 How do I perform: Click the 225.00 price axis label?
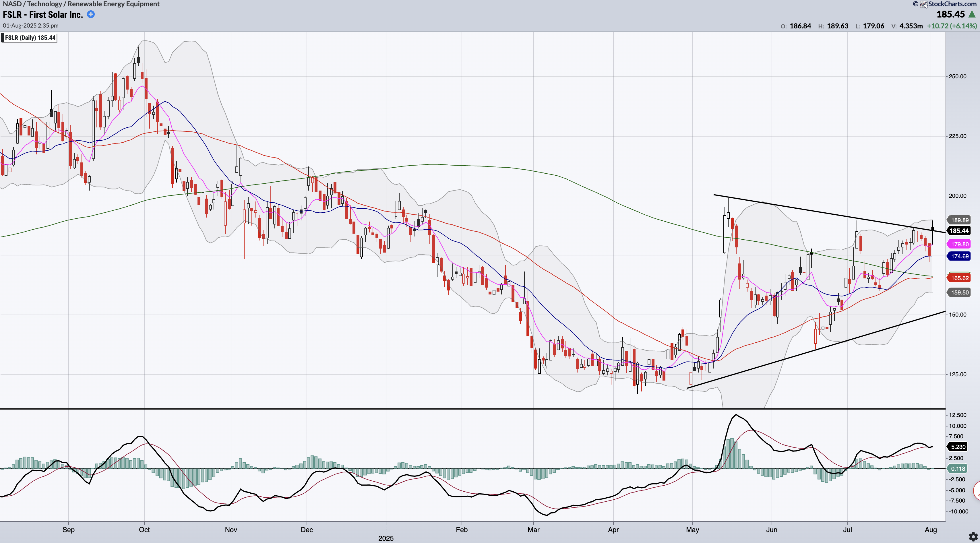[957, 136]
